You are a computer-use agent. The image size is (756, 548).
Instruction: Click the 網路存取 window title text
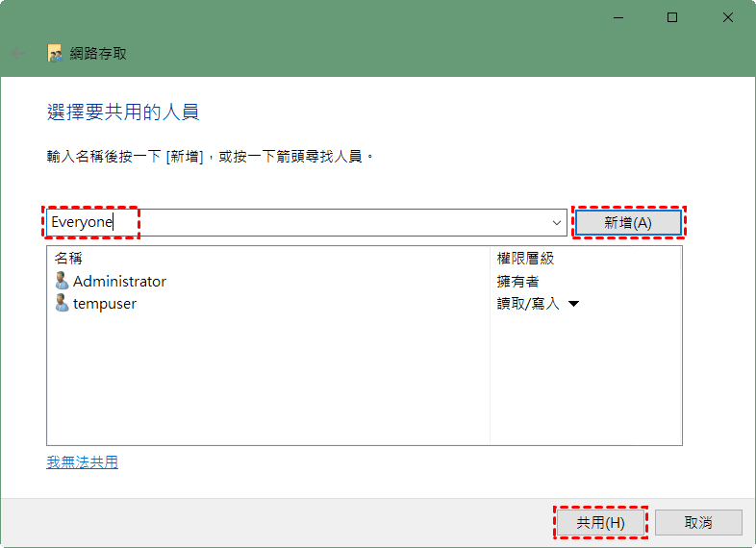click(x=98, y=54)
